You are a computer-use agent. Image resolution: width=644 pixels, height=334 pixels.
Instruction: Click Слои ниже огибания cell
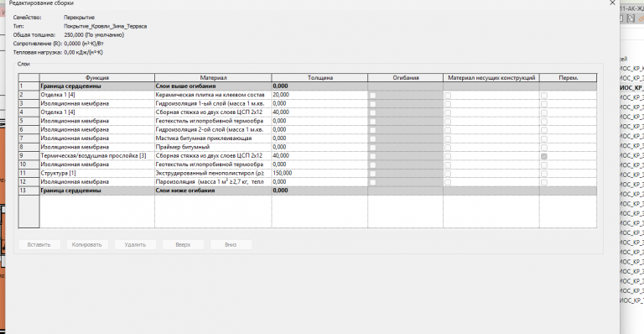(x=213, y=190)
